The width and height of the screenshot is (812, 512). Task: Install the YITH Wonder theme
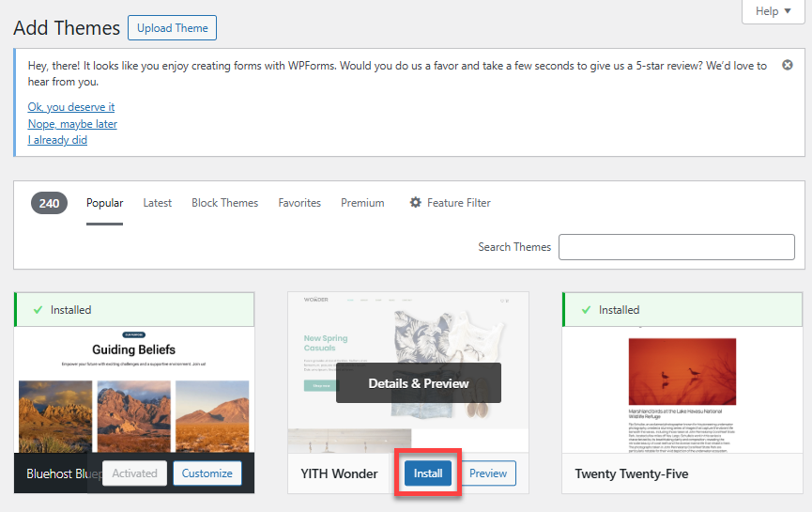pyautogui.click(x=428, y=473)
